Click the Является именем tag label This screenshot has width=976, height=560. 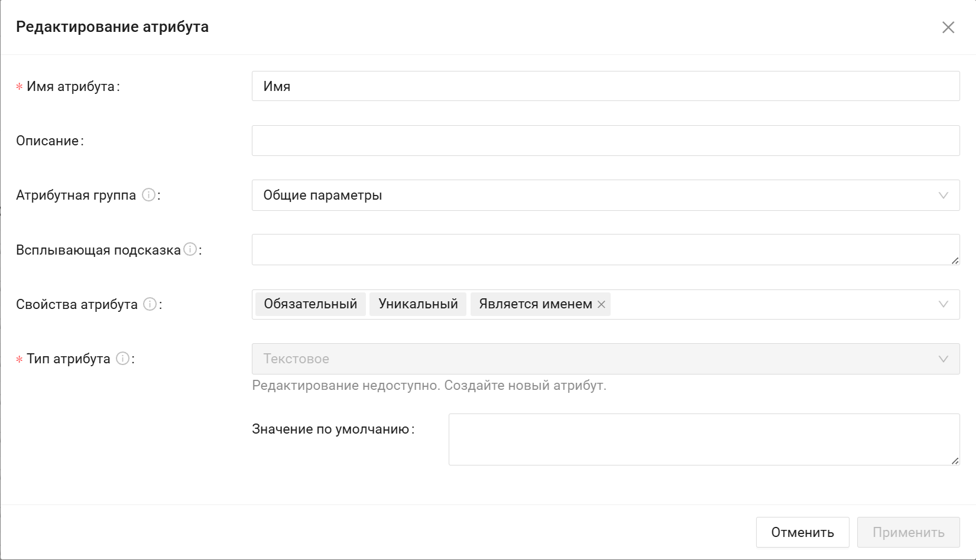pyautogui.click(x=535, y=304)
